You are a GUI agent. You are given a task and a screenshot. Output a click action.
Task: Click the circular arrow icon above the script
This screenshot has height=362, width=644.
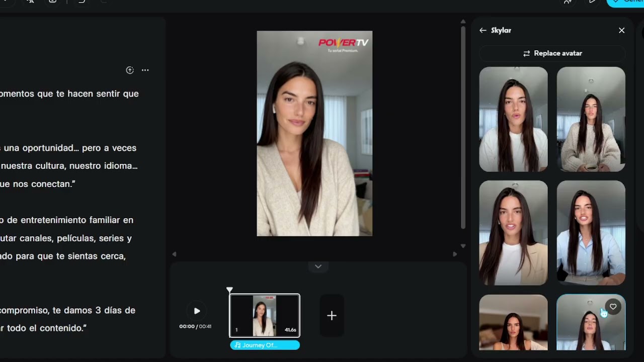coord(130,70)
